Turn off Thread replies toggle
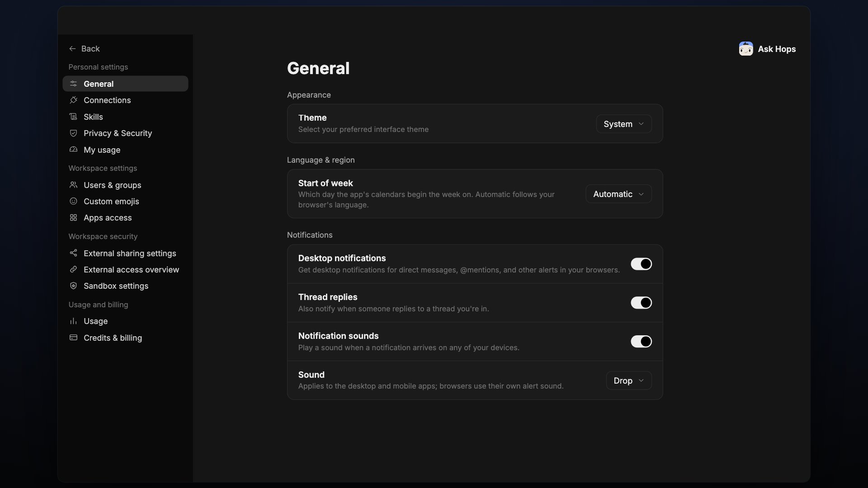This screenshot has height=488, width=868. [x=641, y=303]
